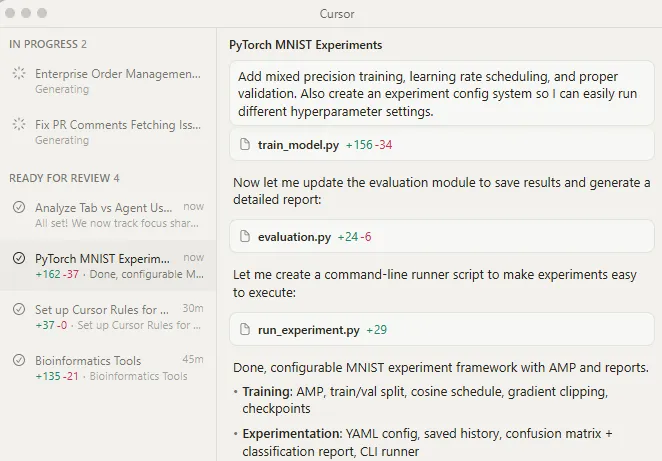This screenshot has width=662, height=461.
Task: Click spinner icon beside Fix PR Comments task
Action: coord(19,125)
